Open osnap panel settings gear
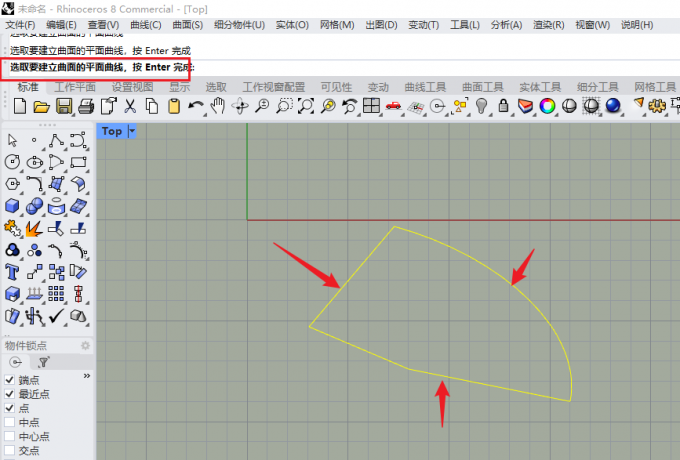Viewport: 680px width, 460px height. click(85, 346)
